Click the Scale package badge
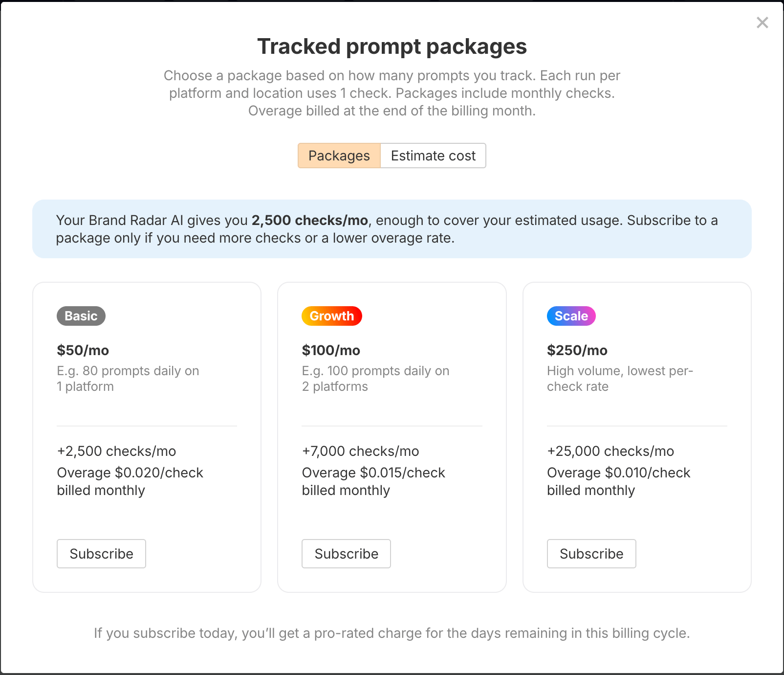The height and width of the screenshot is (675, 784). [571, 316]
